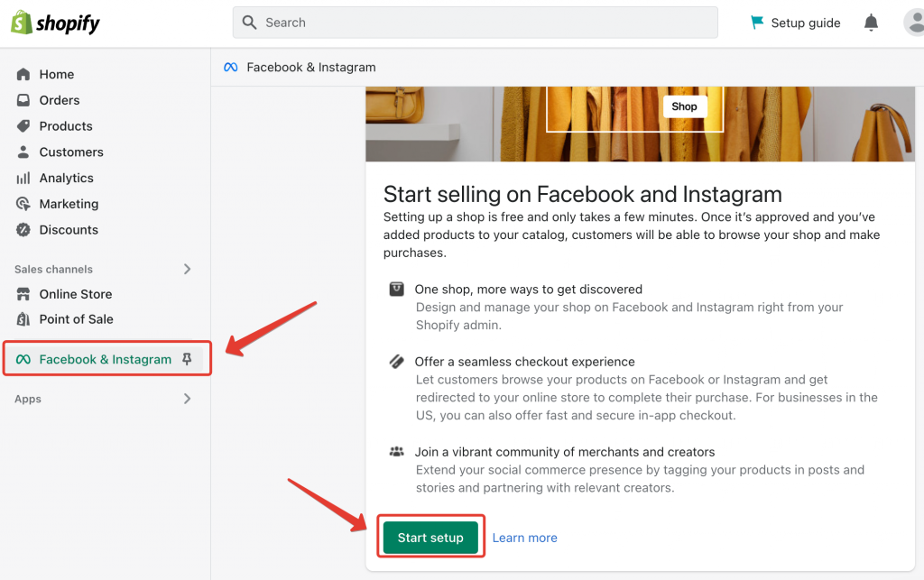Screen dimensions: 924x580
Task: Click One shop, more ways to get discovered
Action: pos(528,290)
